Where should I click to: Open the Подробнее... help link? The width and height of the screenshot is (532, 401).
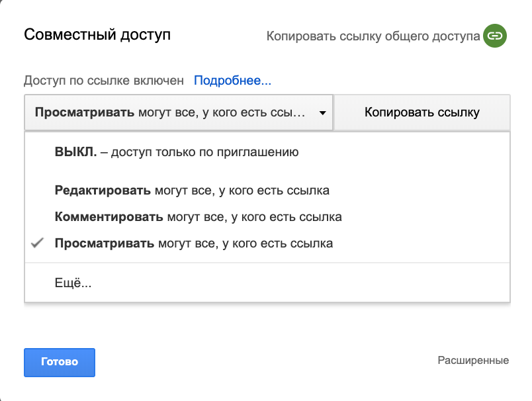tap(232, 81)
